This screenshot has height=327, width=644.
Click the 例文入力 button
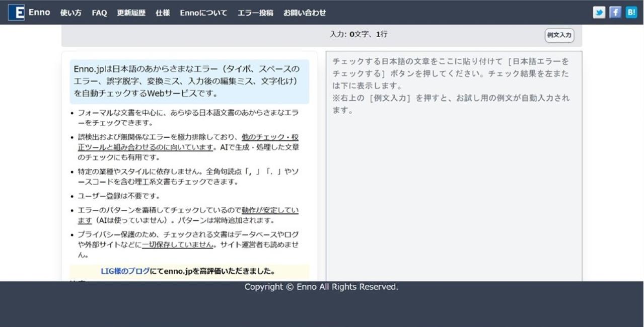click(x=559, y=35)
